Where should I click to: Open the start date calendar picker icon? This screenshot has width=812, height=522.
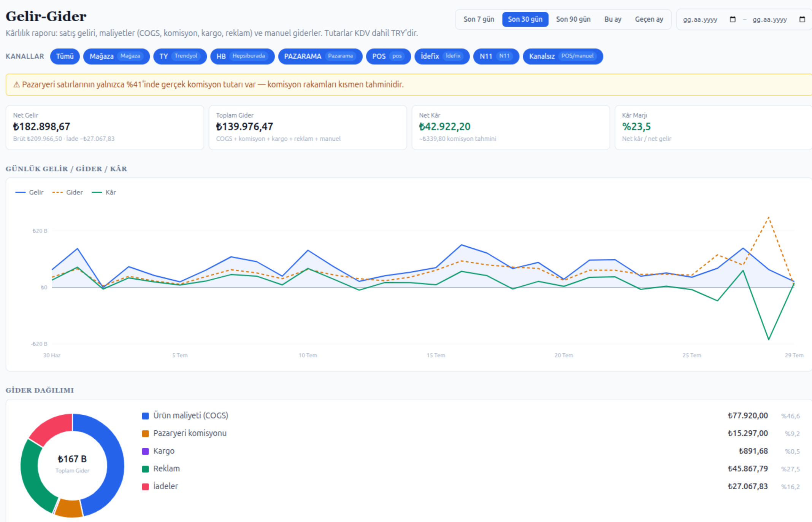point(733,19)
